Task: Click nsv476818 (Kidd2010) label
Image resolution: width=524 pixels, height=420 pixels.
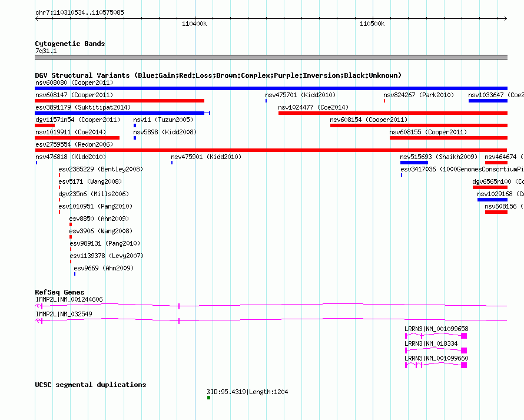Action: (x=71, y=157)
